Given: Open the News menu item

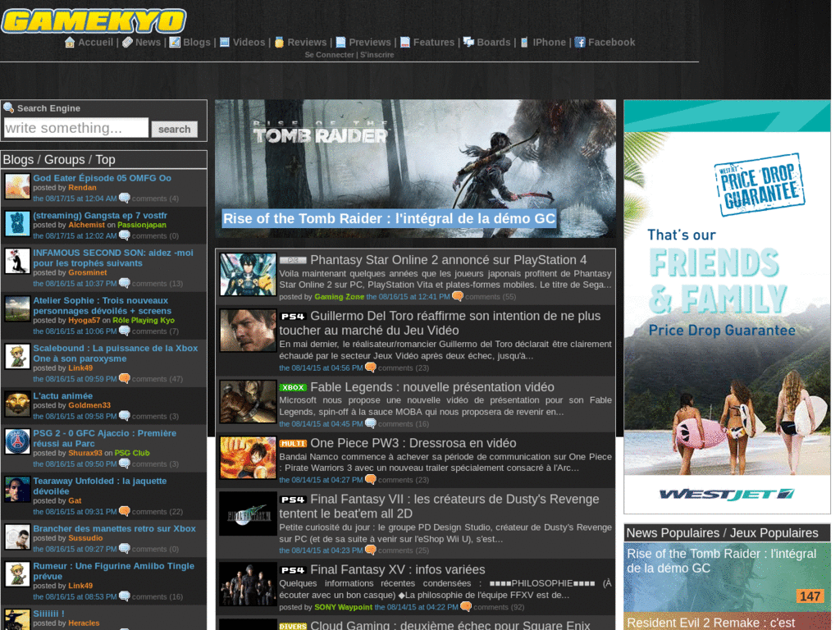Looking at the screenshot, I should [x=148, y=43].
